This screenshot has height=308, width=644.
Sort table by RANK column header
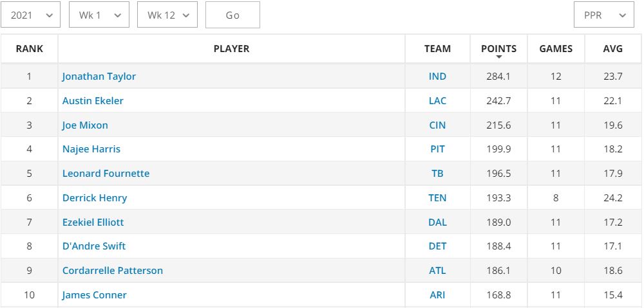29,49
